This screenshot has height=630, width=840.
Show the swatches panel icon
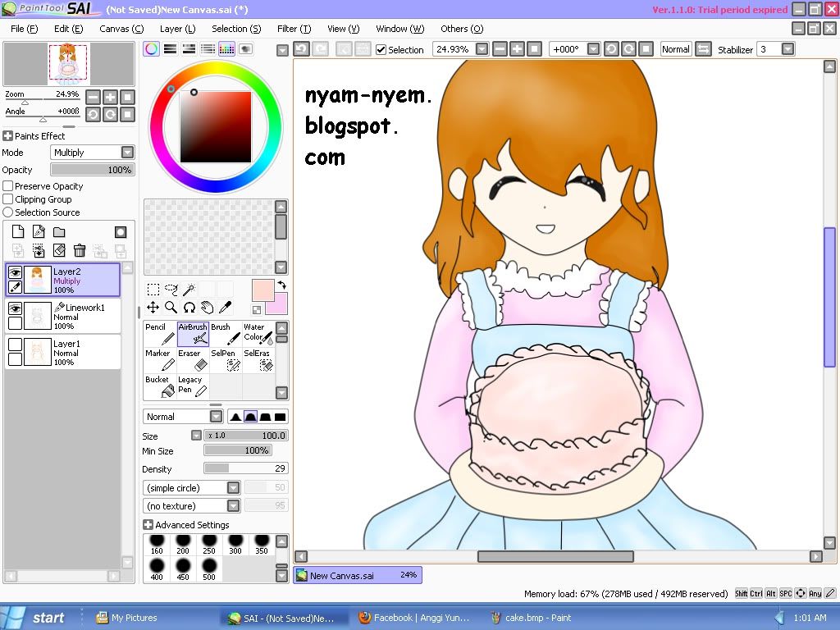(x=226, y=49)
